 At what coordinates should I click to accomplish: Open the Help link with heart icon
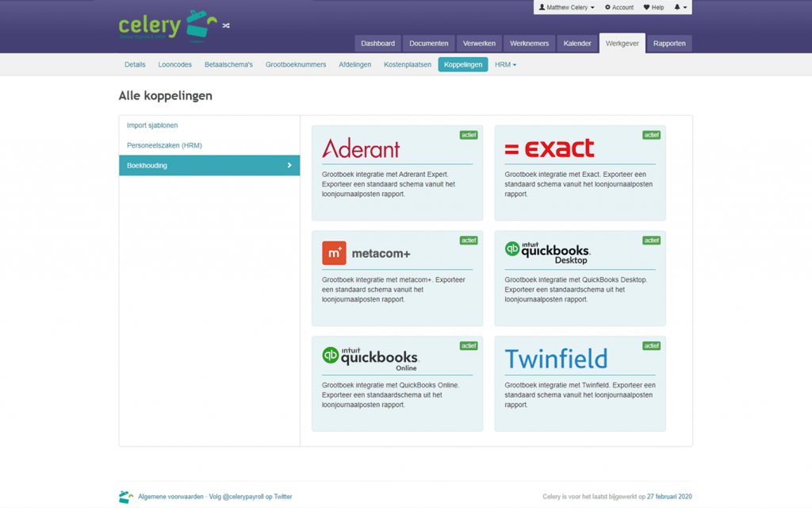pos(653,7)
